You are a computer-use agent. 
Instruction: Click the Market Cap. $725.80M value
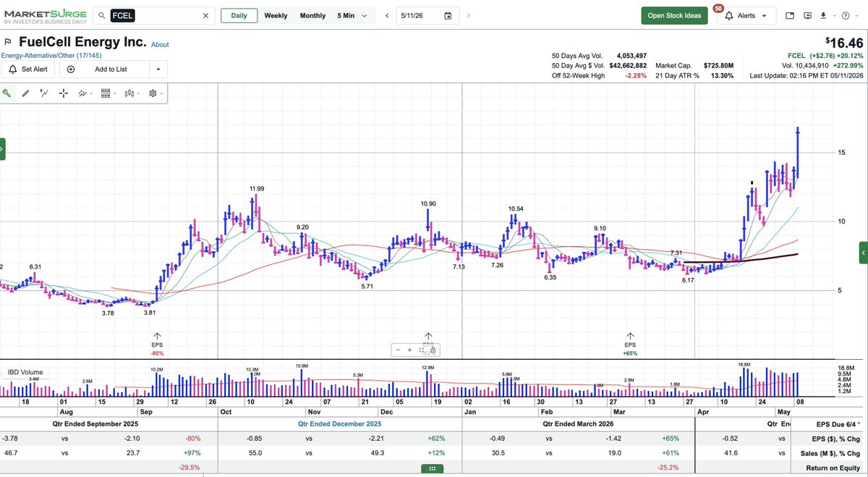(x=718, y=65)
